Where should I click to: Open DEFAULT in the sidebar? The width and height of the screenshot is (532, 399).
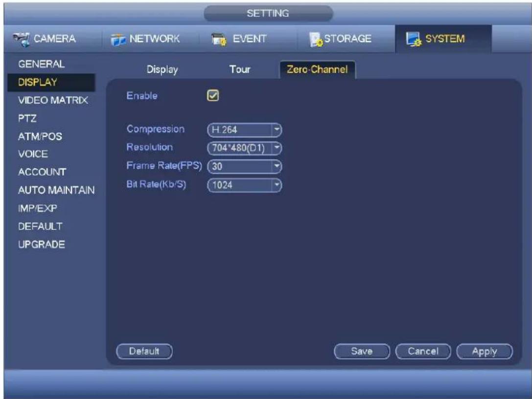[40, 226]
